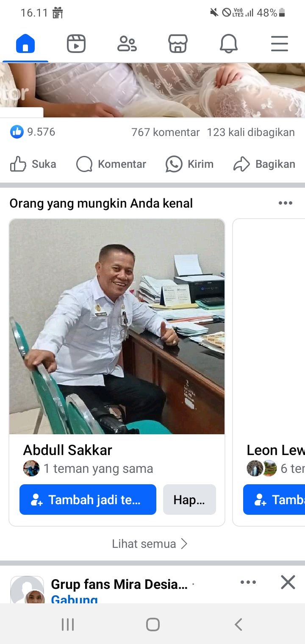
Task: View the 767 komentar link
Action: click(165, 132)
